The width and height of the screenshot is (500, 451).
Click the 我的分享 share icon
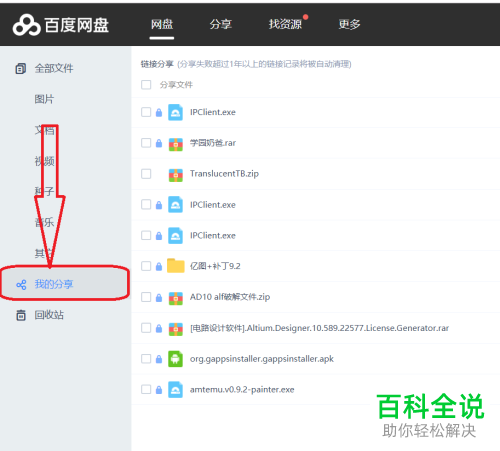point(21,285)
